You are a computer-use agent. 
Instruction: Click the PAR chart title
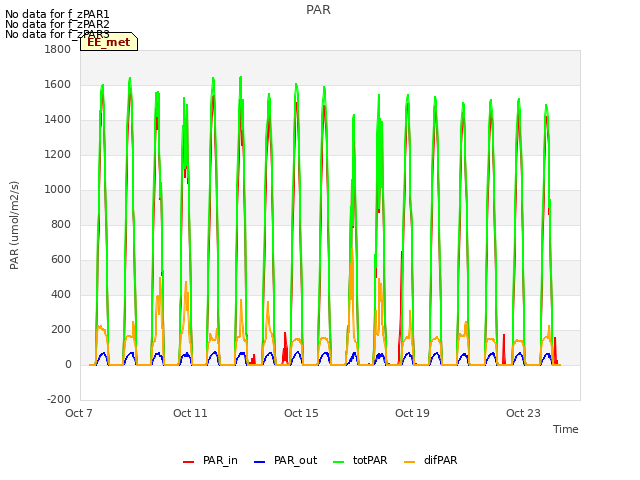(x=318, y=10)
